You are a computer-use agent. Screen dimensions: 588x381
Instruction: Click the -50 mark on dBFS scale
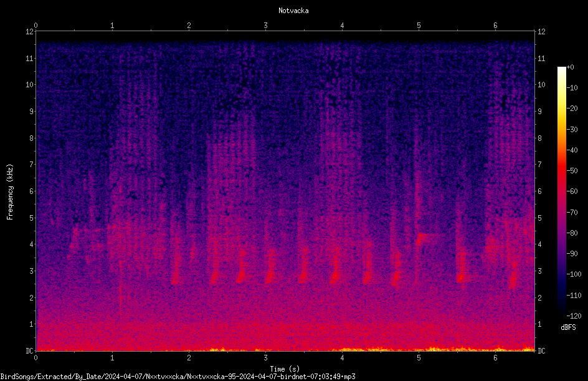pos(572,170)
